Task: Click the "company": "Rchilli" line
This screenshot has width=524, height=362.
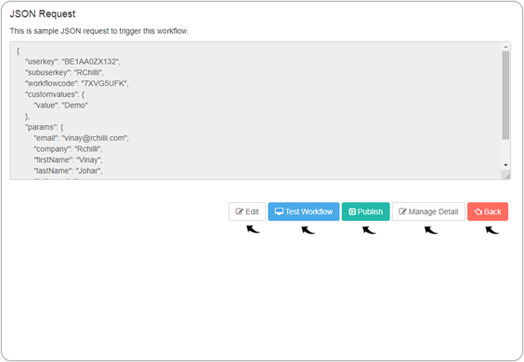Action: 68,149
